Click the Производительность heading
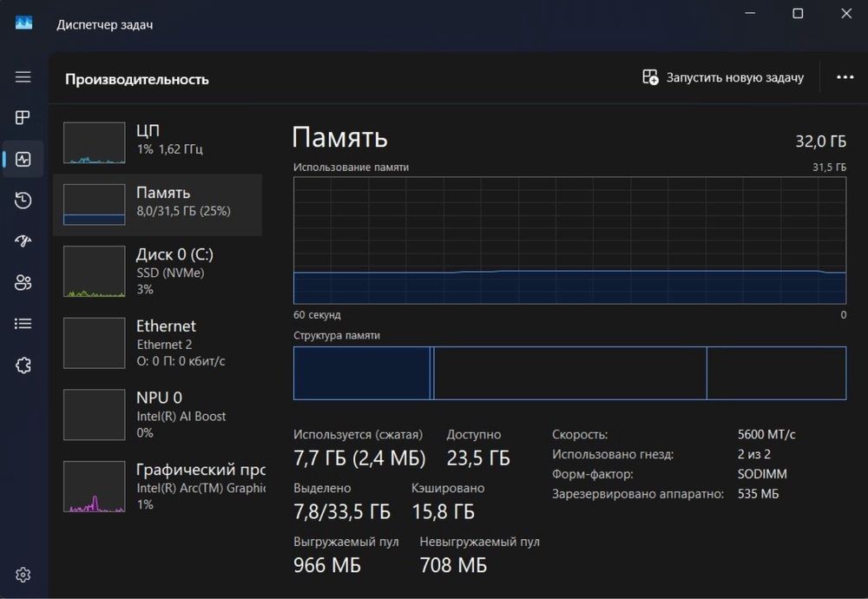The height and width of the screenshot is (599, 868). click(x=137, y=79)
